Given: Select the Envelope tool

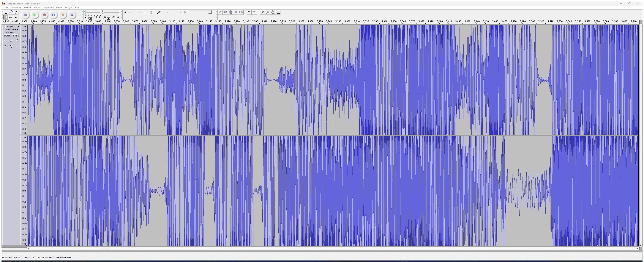Looking at the screenshot, I should tap(11, 12).
